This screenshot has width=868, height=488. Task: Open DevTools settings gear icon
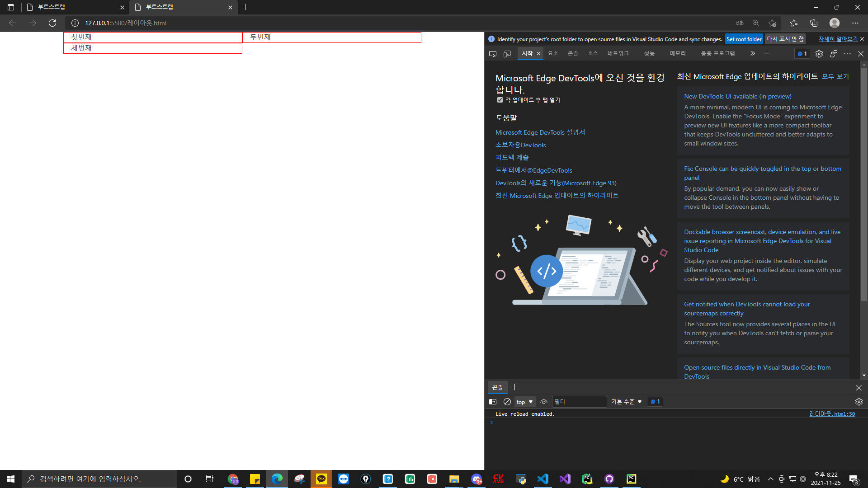[x=819, y=54]
